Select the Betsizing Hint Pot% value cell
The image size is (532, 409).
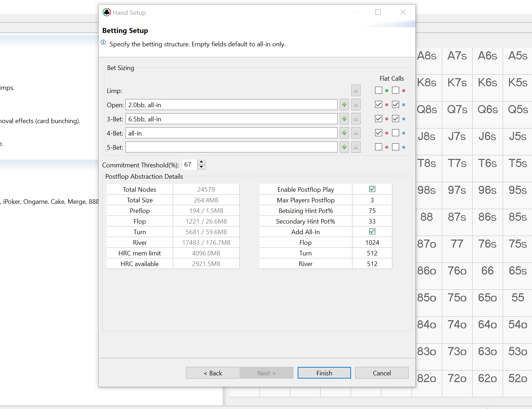(x=372, y=211)
